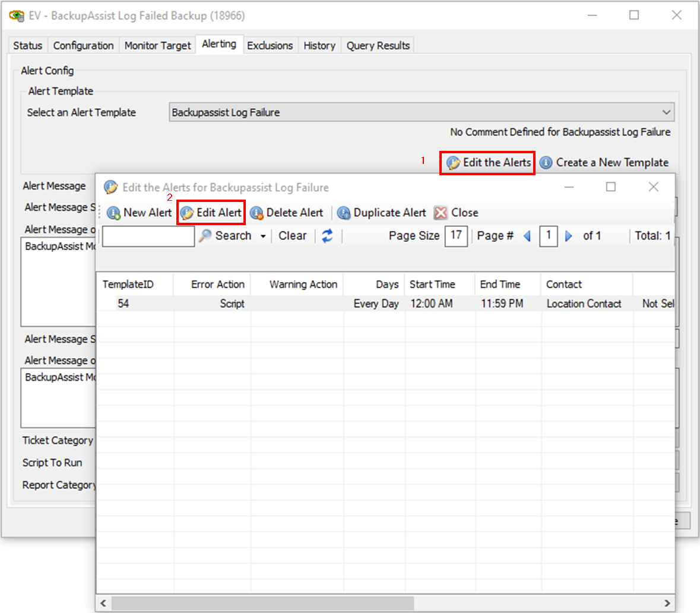This screenshot has height=613, width=700.
Task: Open the Search dropdown arrow
Action: [x=263, y=236]
